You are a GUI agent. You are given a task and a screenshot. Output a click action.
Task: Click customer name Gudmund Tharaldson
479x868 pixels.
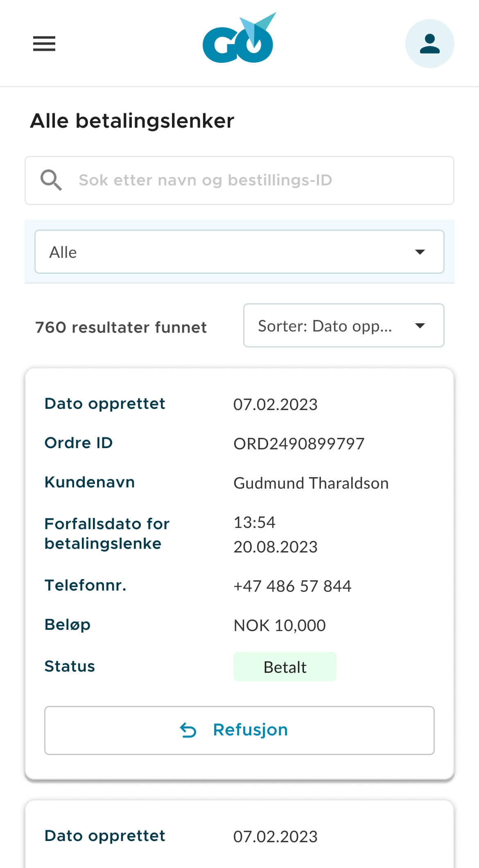[x=311, y=483]
